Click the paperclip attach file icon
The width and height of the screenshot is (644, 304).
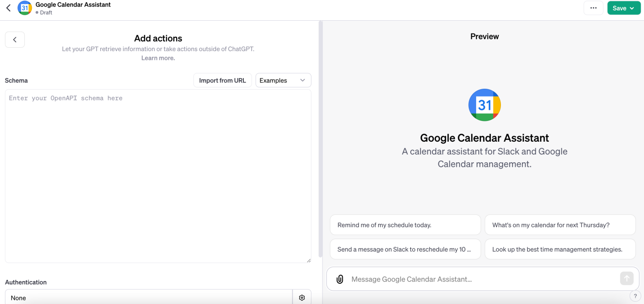pyautogui.click(x=340, y=279)
